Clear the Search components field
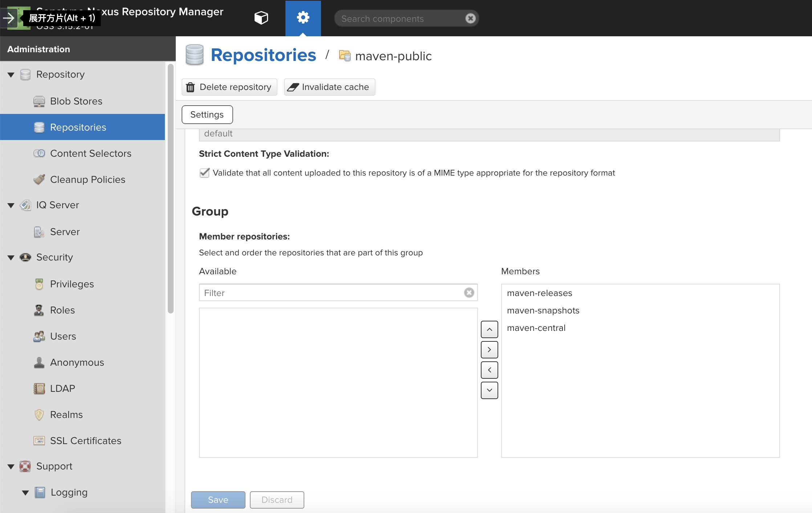 (470, 19)
